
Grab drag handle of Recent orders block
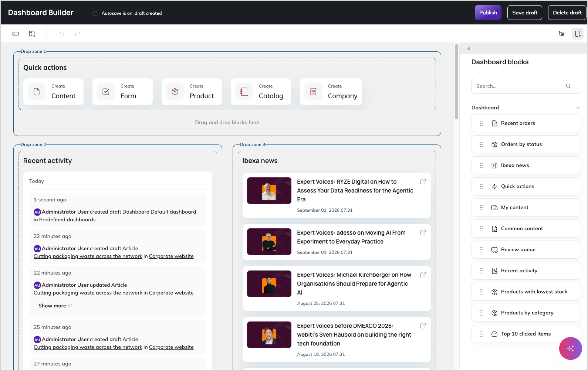481,123
